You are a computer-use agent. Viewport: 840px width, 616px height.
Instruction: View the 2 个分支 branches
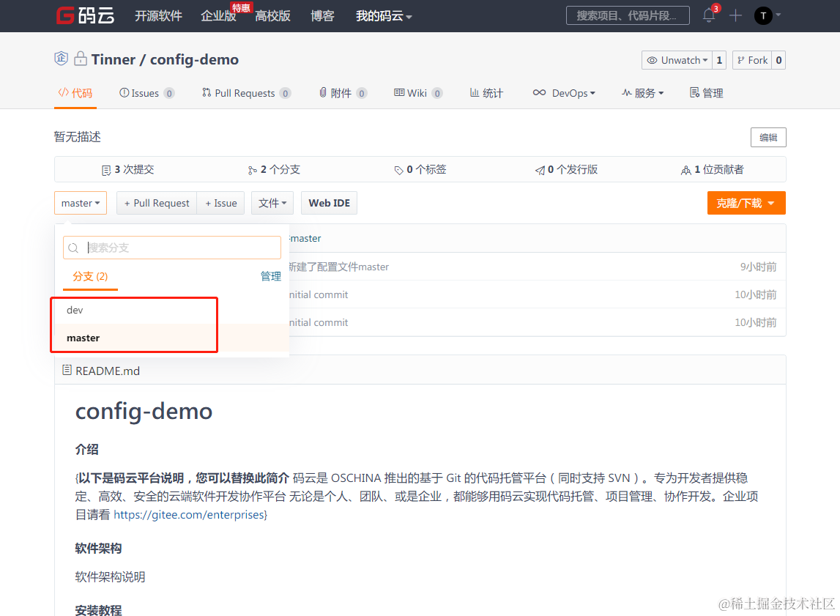pos(274,169)
